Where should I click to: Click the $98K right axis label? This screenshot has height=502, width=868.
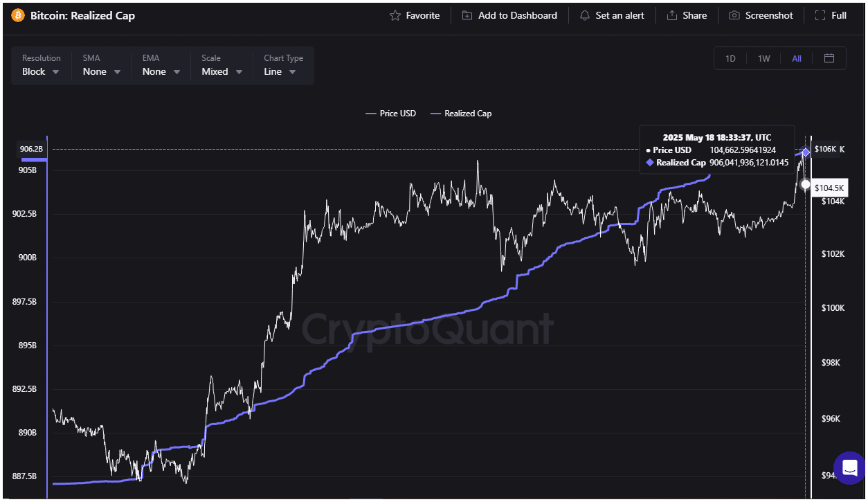831,363
